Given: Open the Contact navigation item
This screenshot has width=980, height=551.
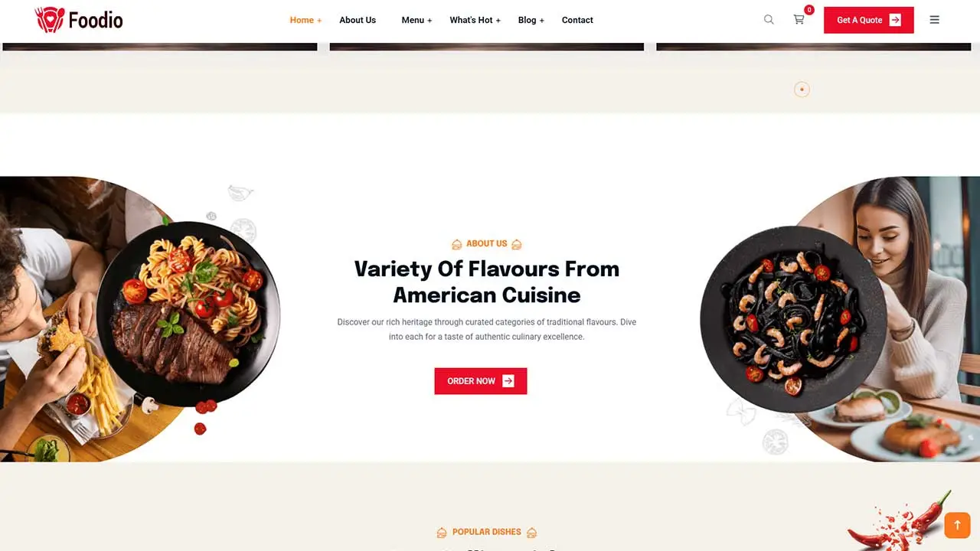Looking at the screenshot, I should (577, 20).
